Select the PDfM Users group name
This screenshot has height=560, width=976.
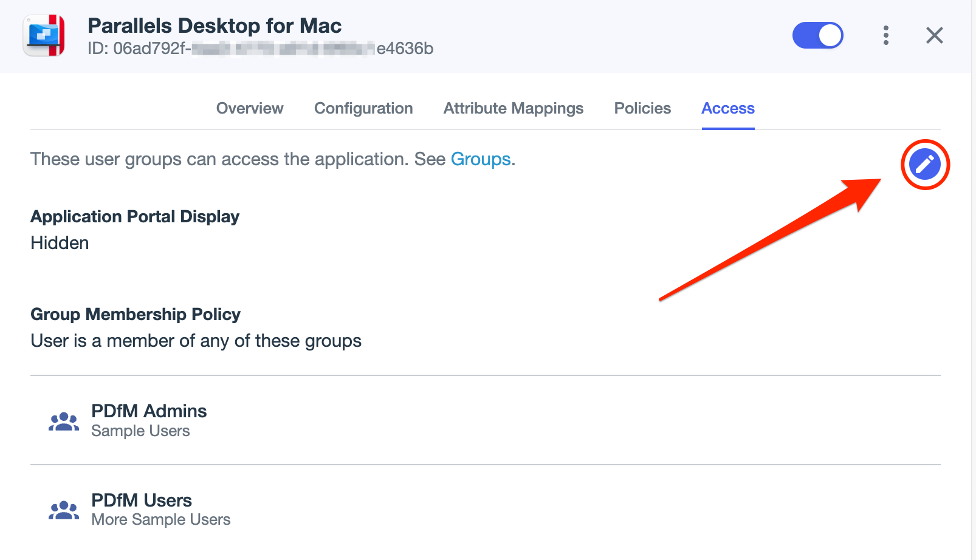[x=142, y=500]
